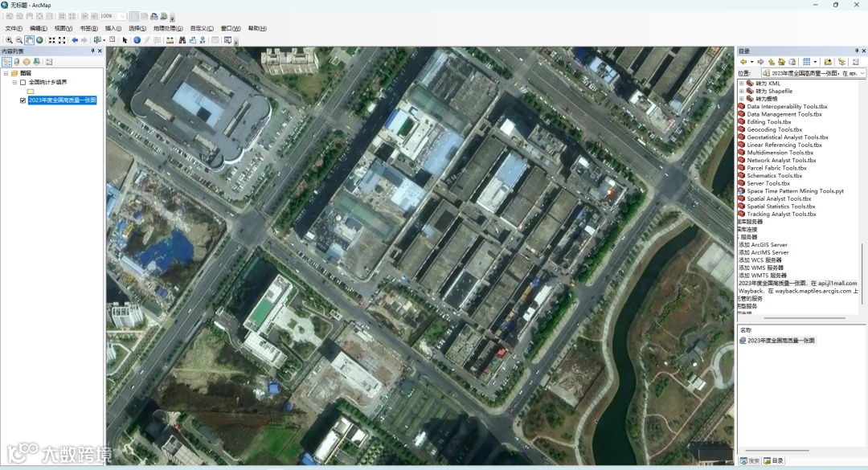Open the Catalog location dropdown
This screenshot has height=470, width=868.
pyautogui.click(x=861, y=72)
